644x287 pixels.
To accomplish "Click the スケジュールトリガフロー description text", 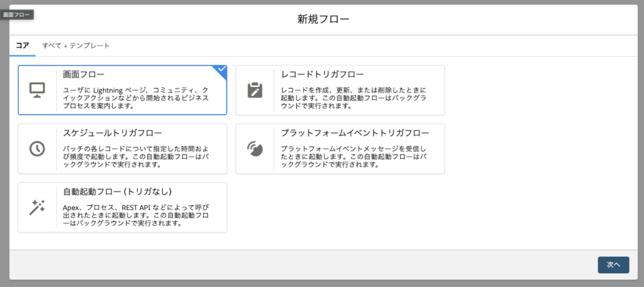I will tap(136, 157).
